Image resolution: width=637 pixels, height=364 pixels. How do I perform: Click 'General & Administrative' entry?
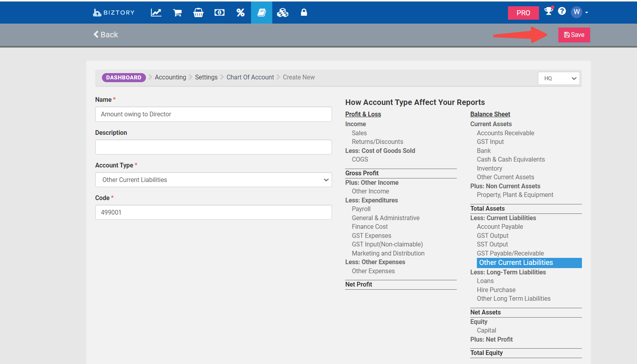pyautogui.click(x=386, y=218)
